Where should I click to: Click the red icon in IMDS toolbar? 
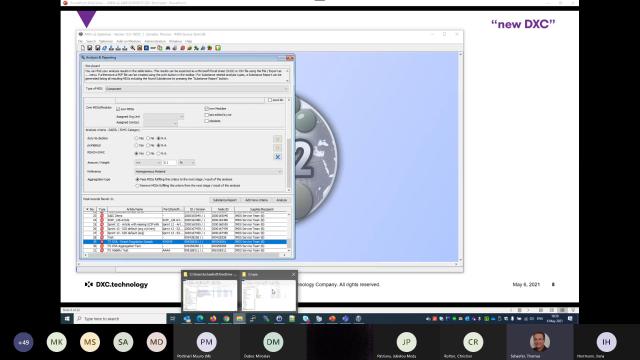(182, 48)
